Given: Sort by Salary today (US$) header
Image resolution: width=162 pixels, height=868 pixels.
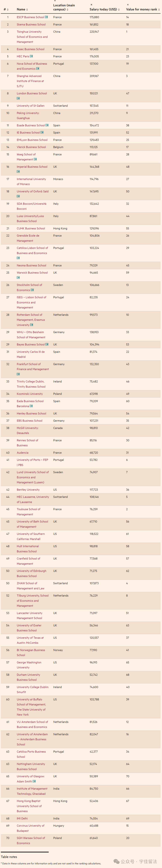Looking at the screenshot, I should click(105, 9).
